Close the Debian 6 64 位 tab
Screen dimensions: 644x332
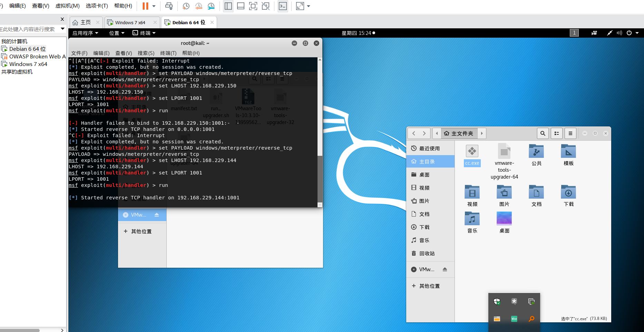212,22
